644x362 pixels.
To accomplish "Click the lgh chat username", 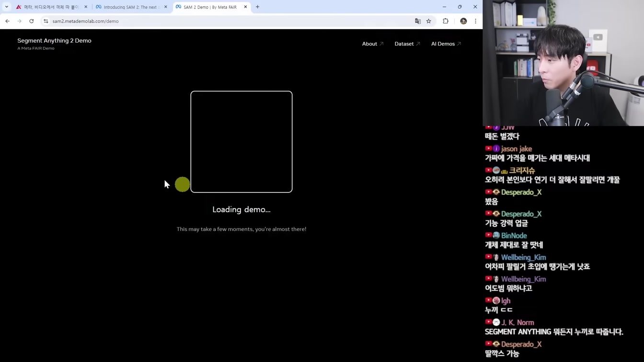I will (506, 301).
